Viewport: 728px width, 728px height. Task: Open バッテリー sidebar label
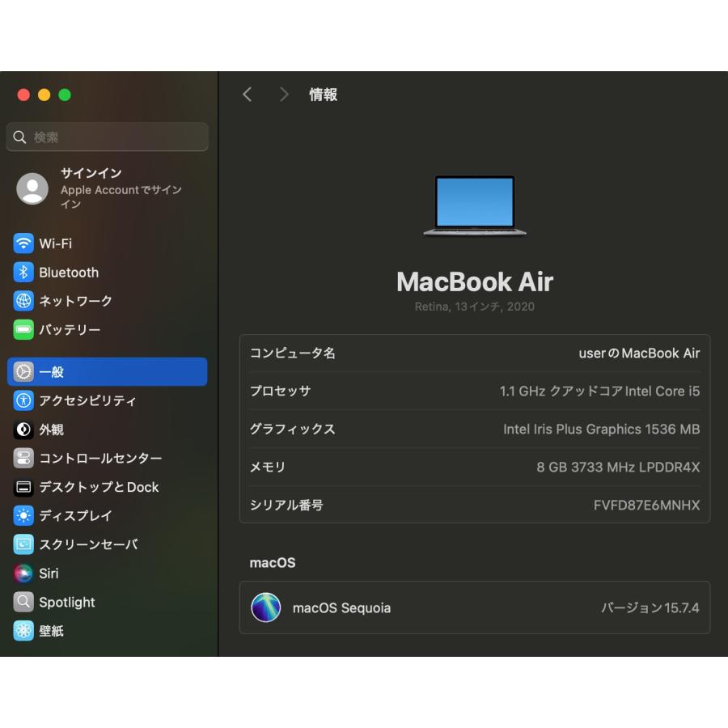[70, 330]
